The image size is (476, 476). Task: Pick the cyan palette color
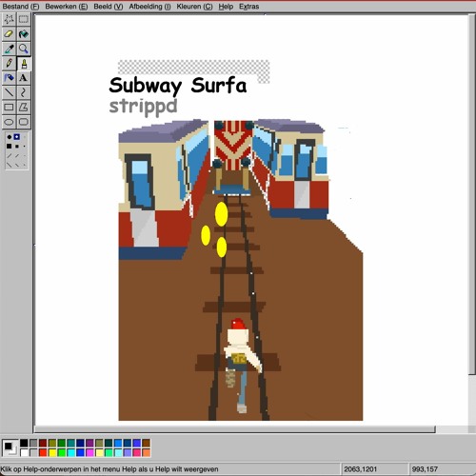click(x=70, y=452)
